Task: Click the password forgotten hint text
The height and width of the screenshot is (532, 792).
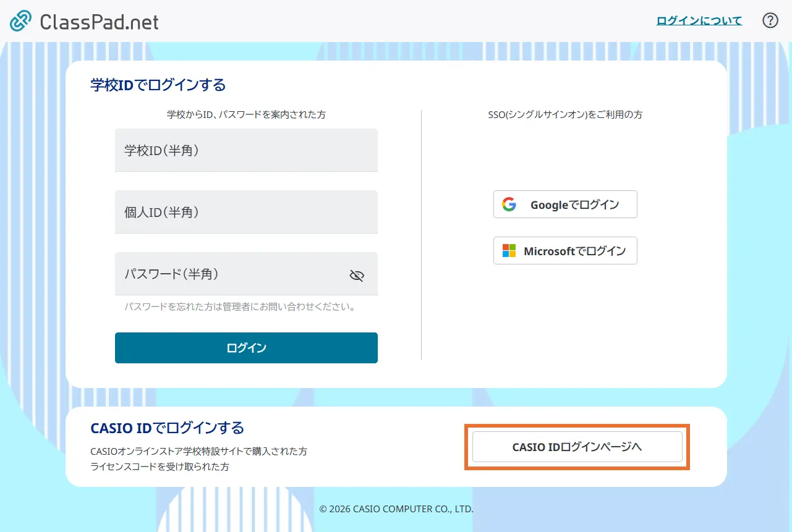Action: [240, 306]
